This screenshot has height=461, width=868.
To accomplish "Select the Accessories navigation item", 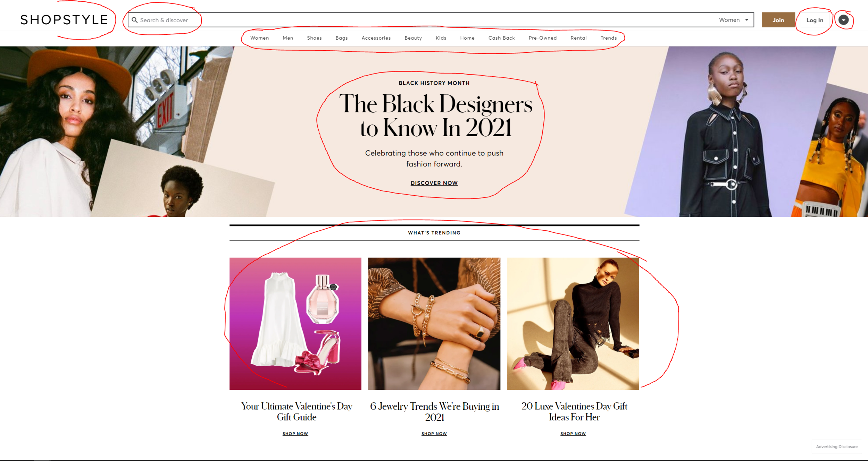I will point(376,38).
